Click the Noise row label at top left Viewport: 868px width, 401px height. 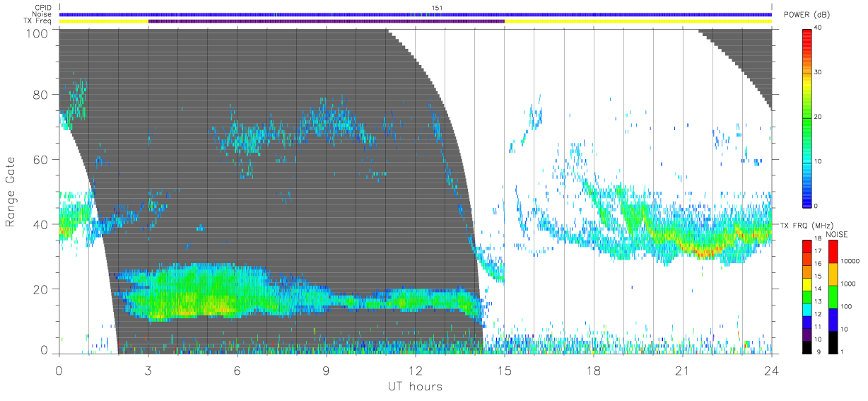point(42,14)
